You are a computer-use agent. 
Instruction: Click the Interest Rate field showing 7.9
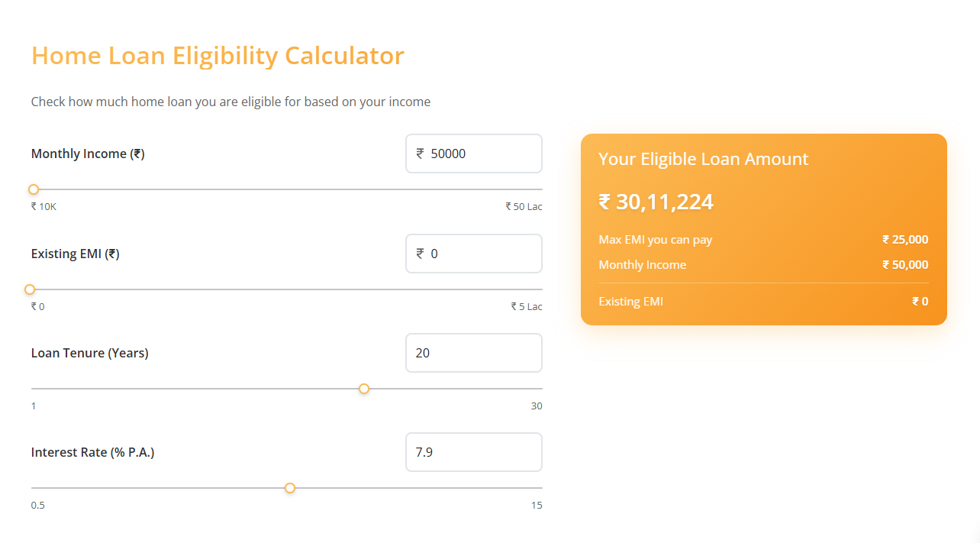point(473,451)
